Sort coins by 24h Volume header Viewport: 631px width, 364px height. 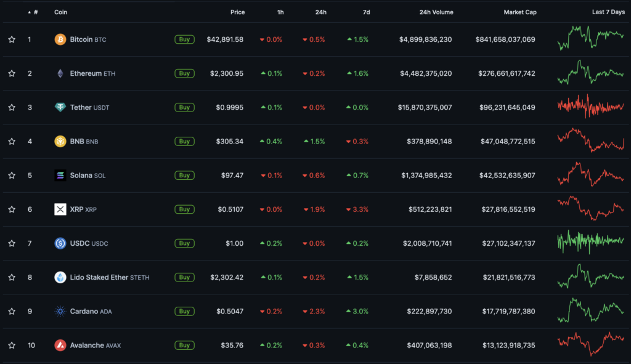(x=435, y=12)
